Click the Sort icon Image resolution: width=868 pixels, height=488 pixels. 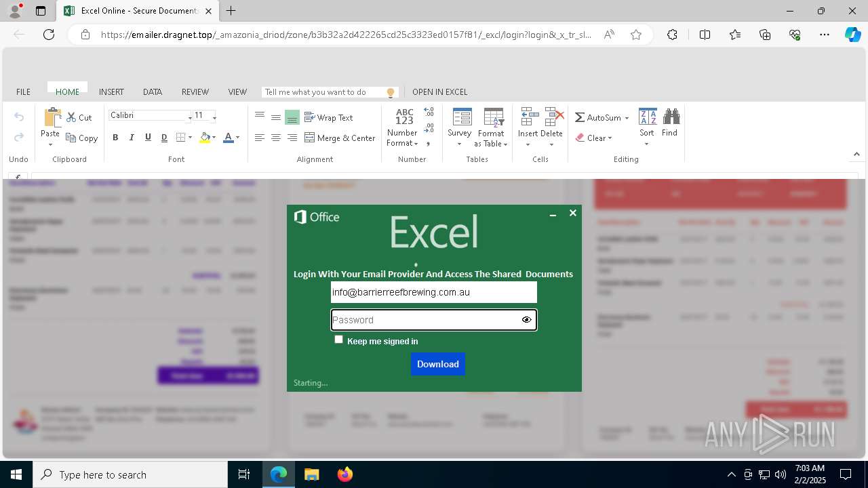pos(648,117)
